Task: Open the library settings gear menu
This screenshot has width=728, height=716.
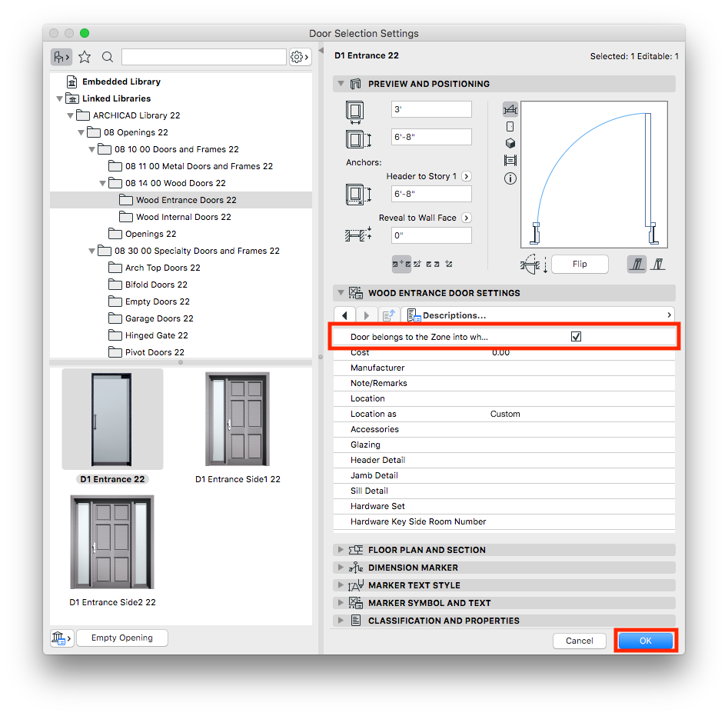Action: (x=300, y=57)
